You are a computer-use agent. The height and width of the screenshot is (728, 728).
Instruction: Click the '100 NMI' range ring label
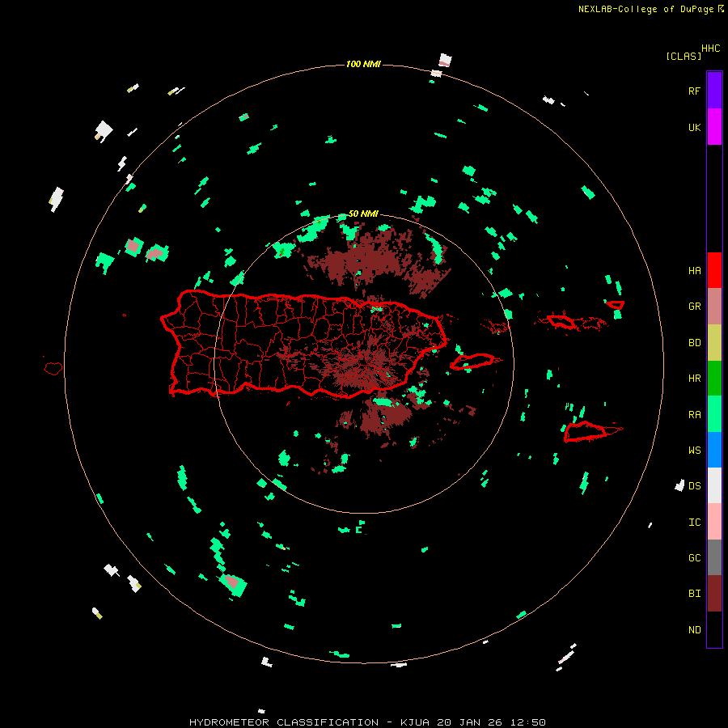363,64
